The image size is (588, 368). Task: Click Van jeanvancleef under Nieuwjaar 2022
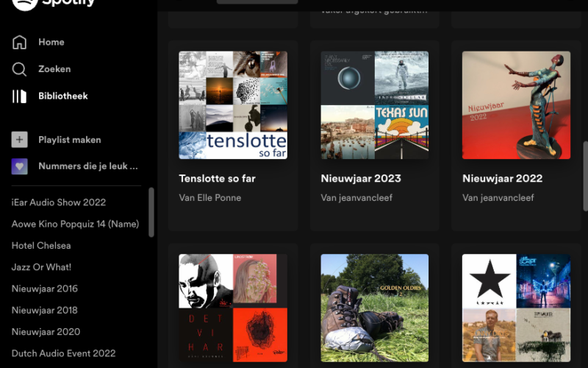(498, 198)
